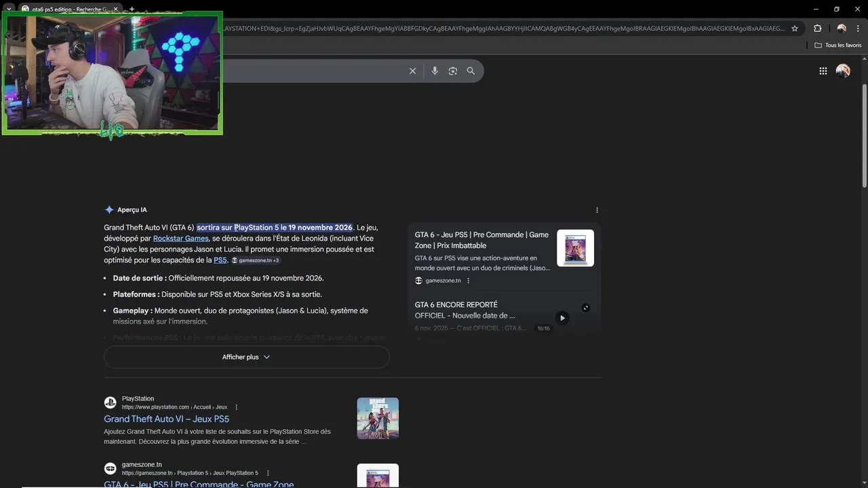Open the gameszone.tn +3 sources chip
The image size is (868, 488).
click(256, 260)
